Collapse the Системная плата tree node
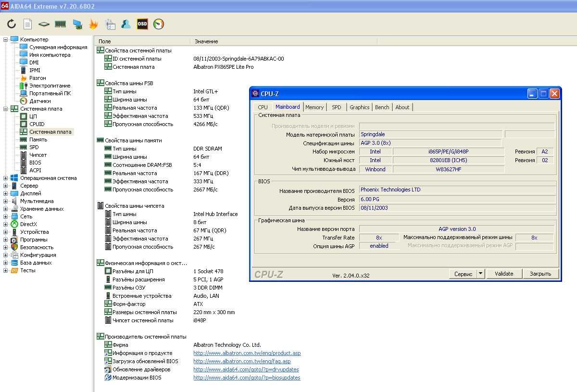Viewport: 577px width, 392px height. [6, 109]
